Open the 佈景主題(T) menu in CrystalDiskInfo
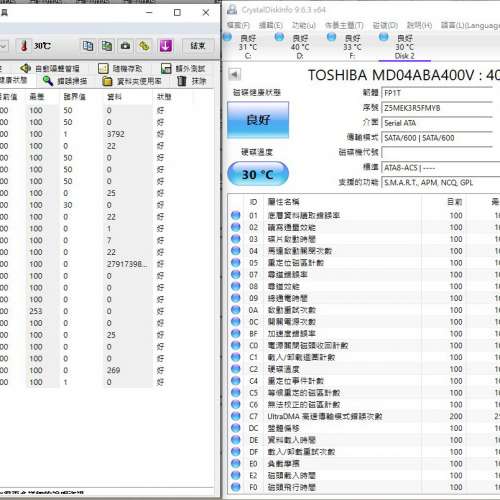The width and height of the screenshot is (500, 500). (344, 25)
